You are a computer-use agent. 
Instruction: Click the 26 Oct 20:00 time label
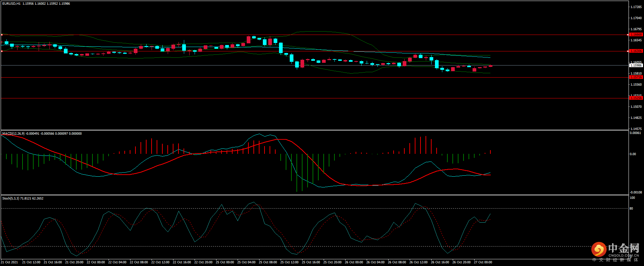[x=461, y=262]
